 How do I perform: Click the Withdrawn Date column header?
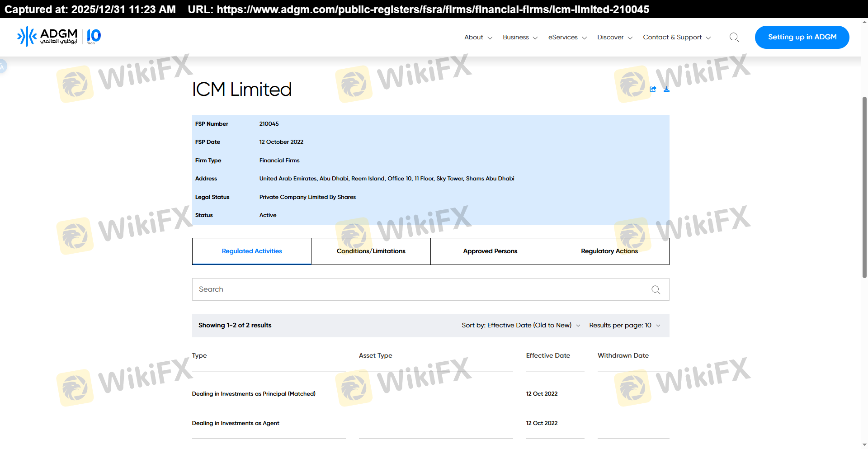tap(623, 355)
